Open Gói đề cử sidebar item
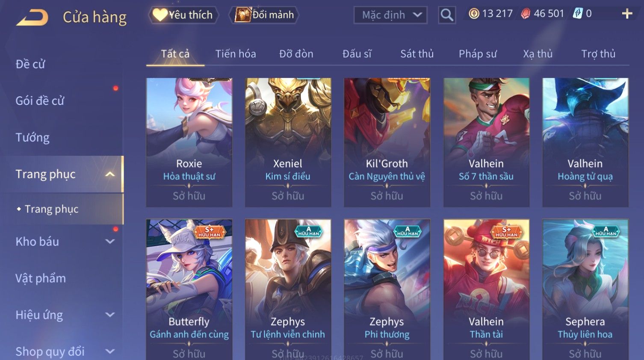This screenshot has height=360, width=644. (40, 101)
